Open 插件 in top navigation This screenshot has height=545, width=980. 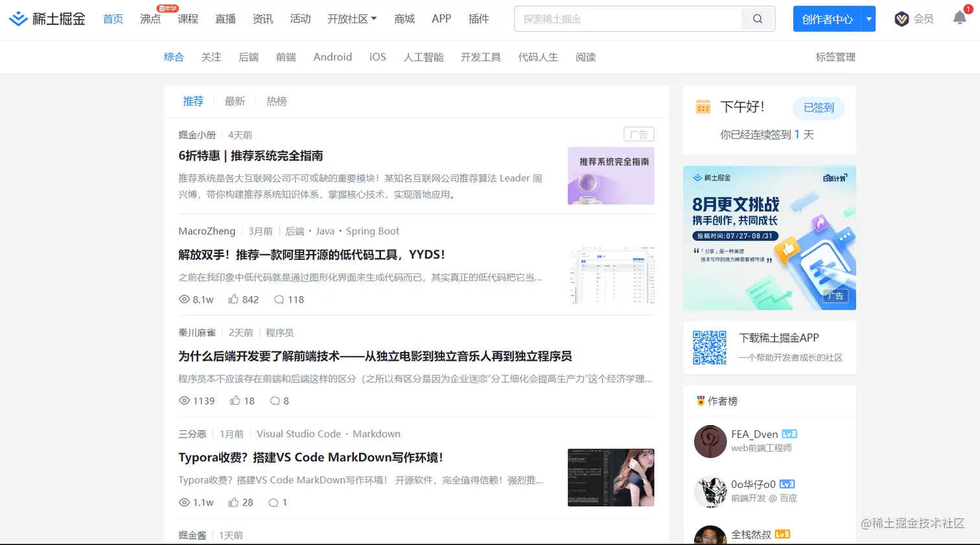(x=479, y=19)
